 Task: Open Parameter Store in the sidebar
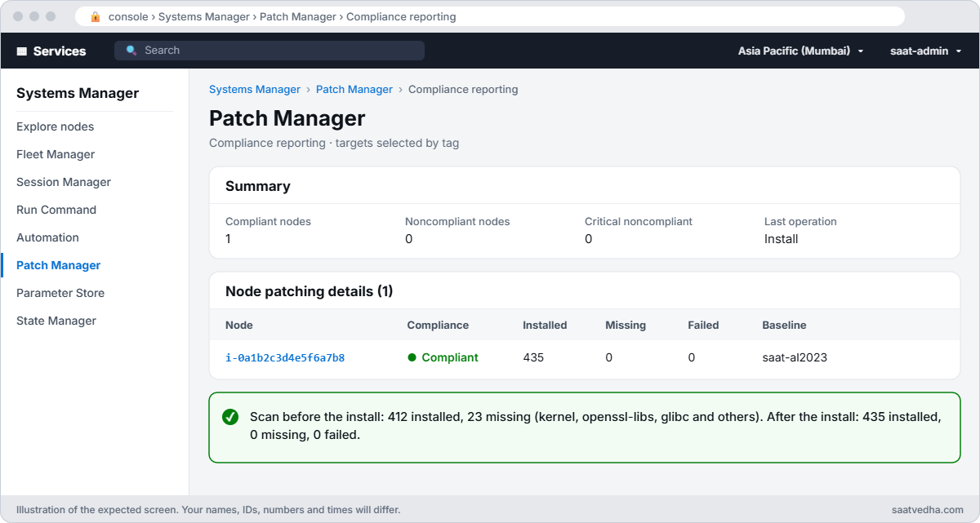pos(60,293)
